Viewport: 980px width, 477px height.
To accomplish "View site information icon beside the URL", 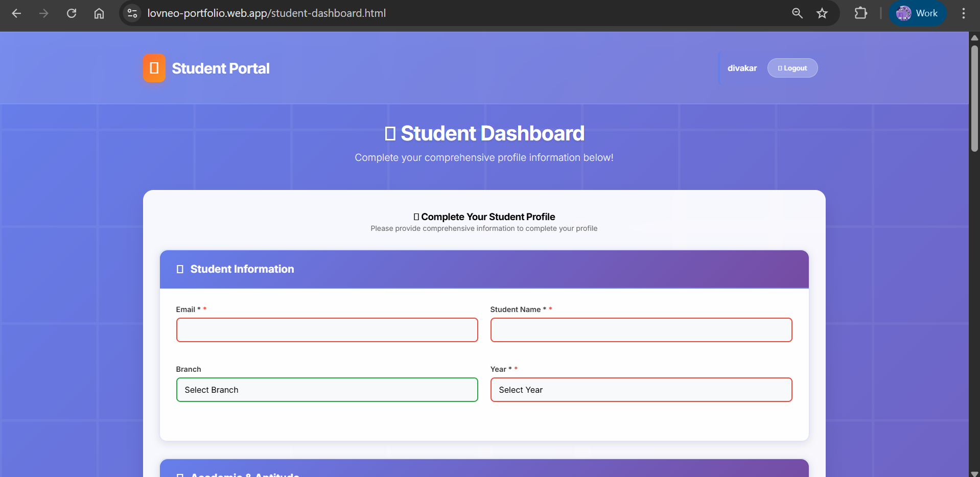I will [x=132, y=13].
